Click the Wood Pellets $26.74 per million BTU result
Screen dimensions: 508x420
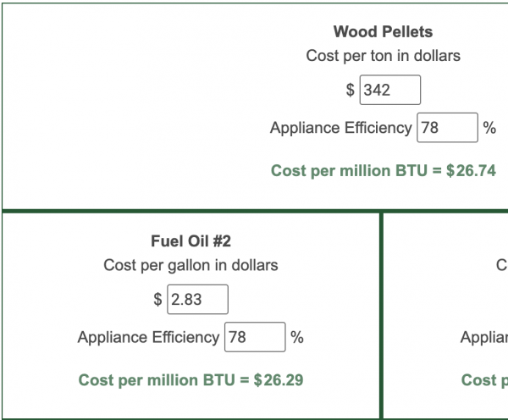383,171
